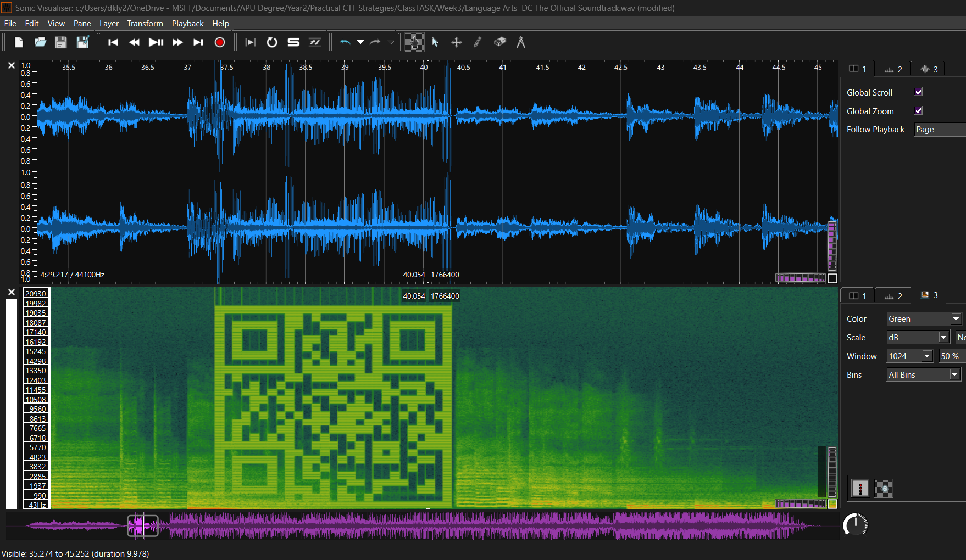This screenshot has width=966, height=560.
Task: Uncheck the Global Scroll checkbox
Action: coord(918,92)
